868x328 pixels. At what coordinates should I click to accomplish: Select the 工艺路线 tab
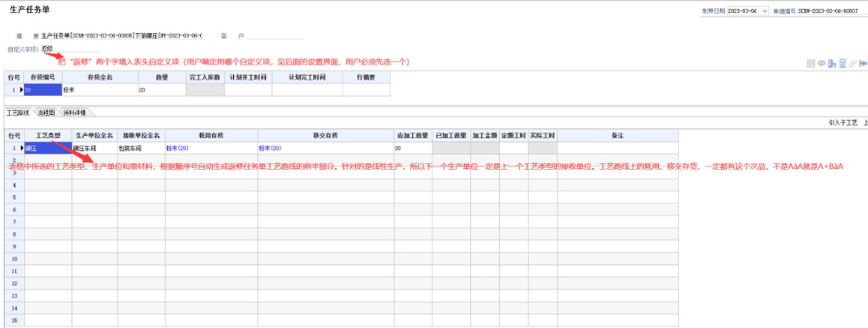click(18, 113)
